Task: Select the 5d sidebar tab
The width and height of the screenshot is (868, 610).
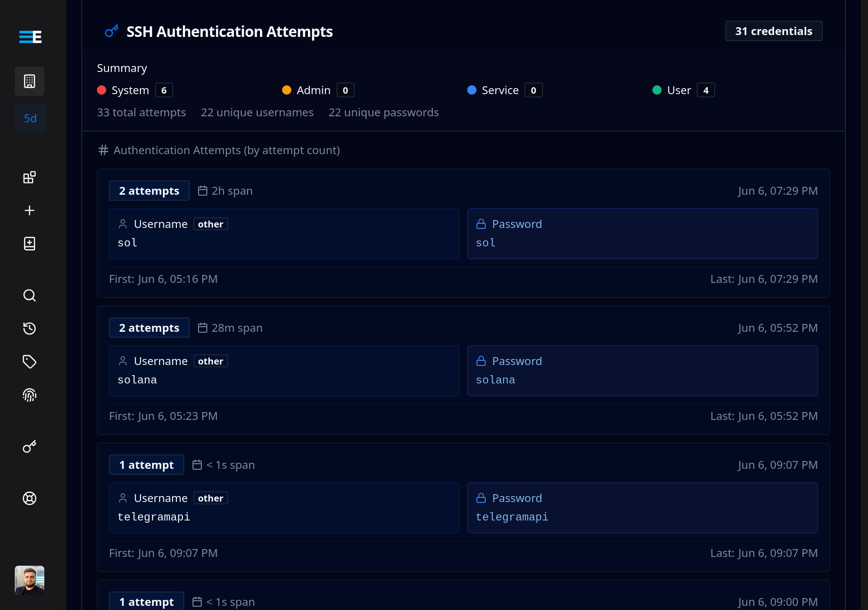Action: pyautogui.click(x=30, y=118)
